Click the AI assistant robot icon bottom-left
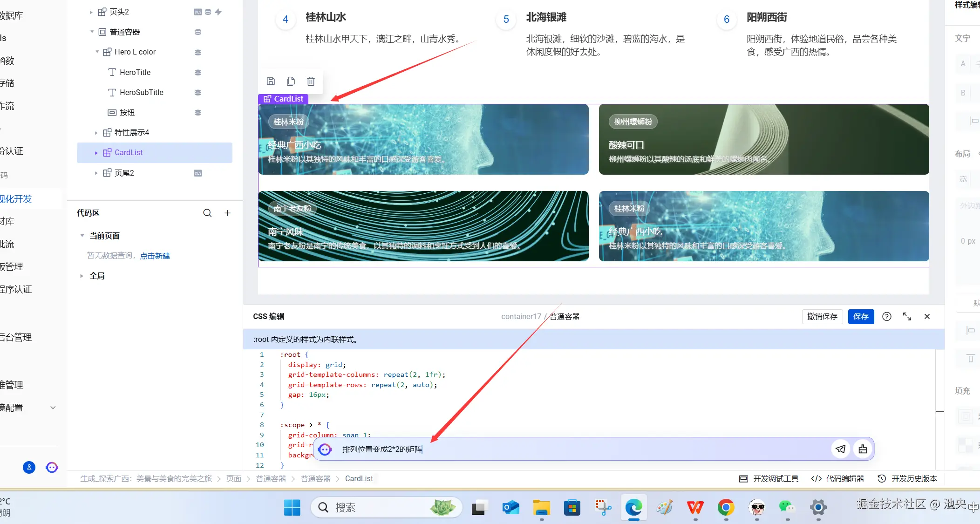The image size is (980, 524). tap(52, 467)
